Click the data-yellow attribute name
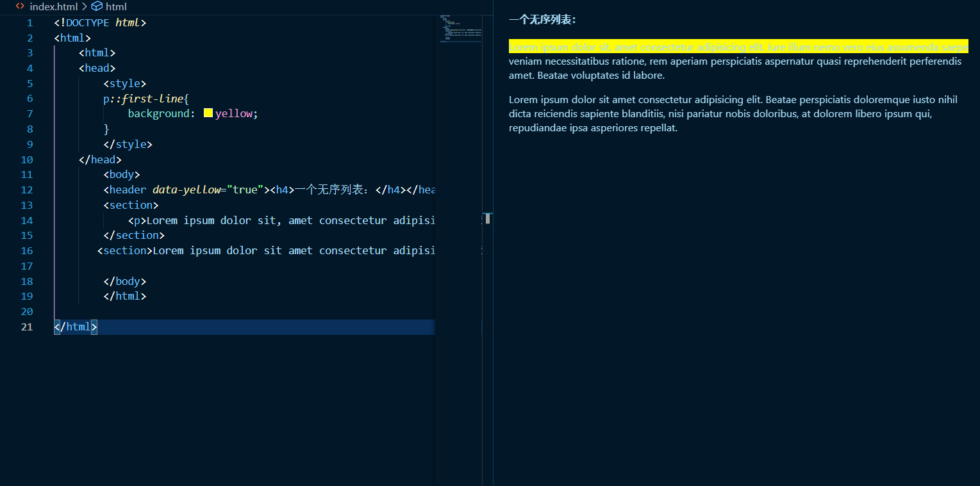Viewport: 980px width, 486px height. click(186, 190)
